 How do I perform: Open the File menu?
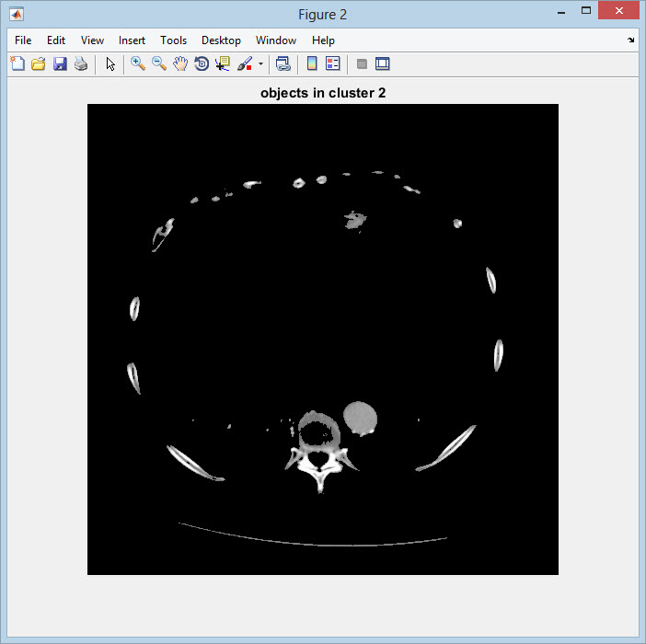coord(23,40)
